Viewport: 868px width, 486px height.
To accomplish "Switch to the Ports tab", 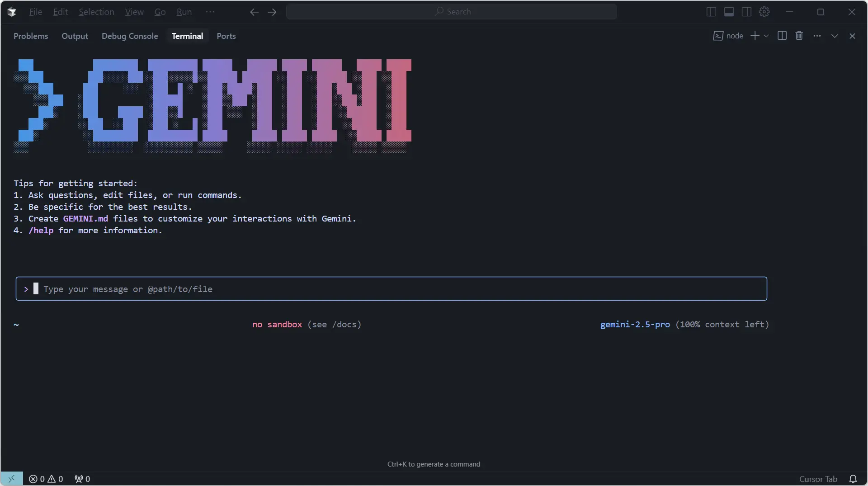I will [226, 36].
